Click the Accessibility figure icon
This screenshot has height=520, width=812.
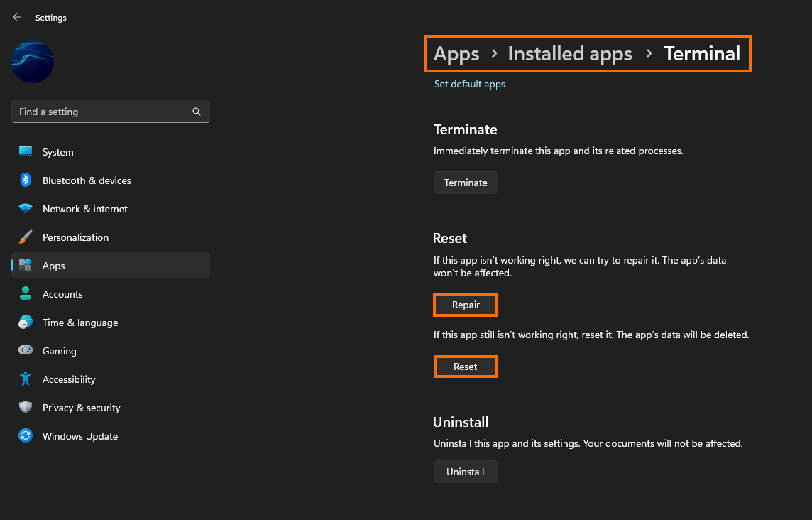(26, 379)
